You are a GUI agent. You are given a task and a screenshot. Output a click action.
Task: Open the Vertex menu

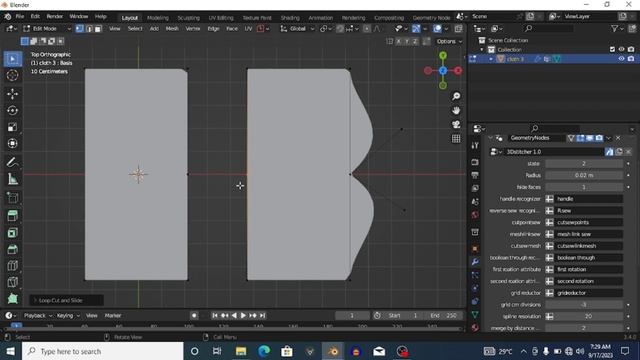point(193,29)
